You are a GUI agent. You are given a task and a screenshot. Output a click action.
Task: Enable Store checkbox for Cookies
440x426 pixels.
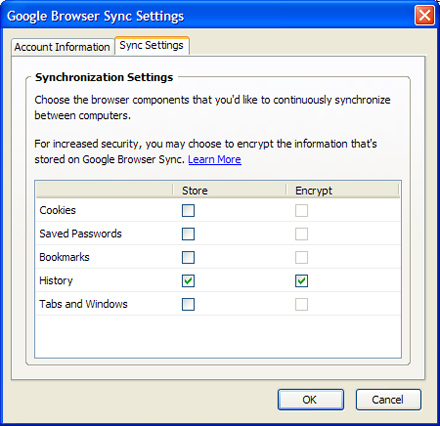tap(188, 211)
